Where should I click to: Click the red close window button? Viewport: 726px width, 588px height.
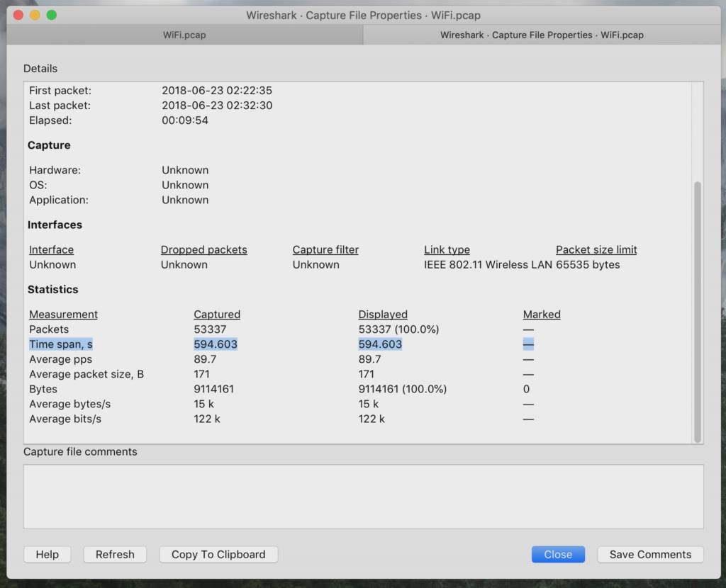point(18,15)
